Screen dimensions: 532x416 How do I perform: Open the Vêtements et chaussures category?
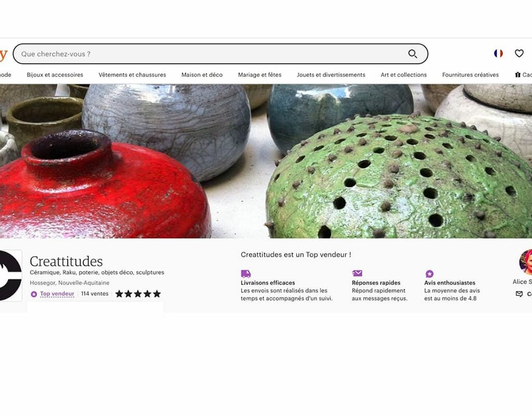(132, 75)
